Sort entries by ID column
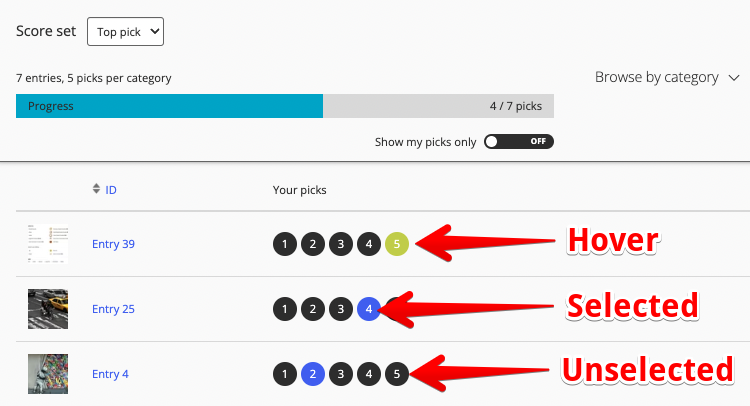Image resolution: width=750 pixels, height=406 pixels. click(x=110, y=190)
